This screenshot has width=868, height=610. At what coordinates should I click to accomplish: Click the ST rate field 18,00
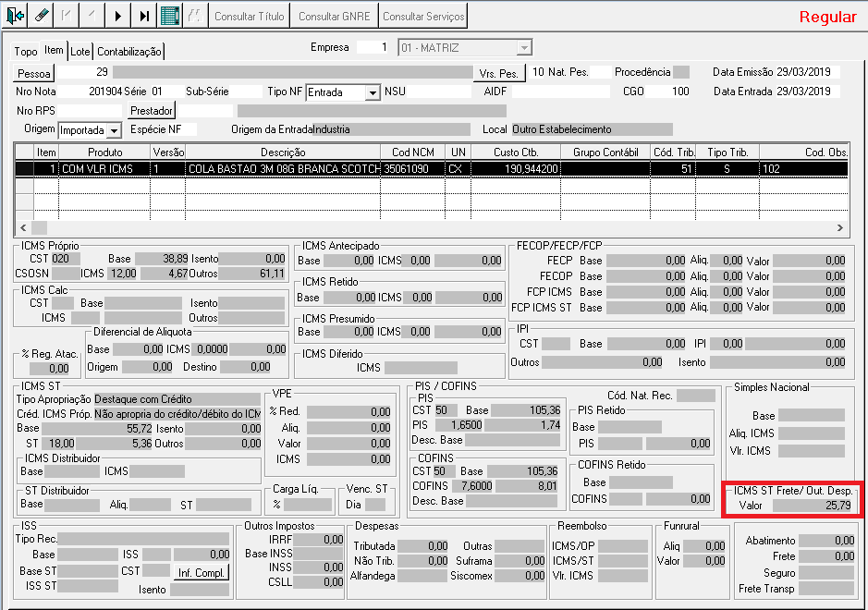(58, 444)
